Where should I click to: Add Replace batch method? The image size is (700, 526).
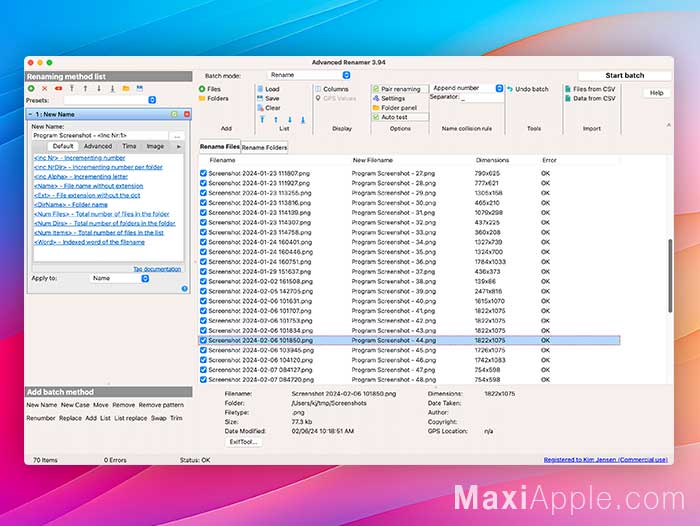click(70, 418)
